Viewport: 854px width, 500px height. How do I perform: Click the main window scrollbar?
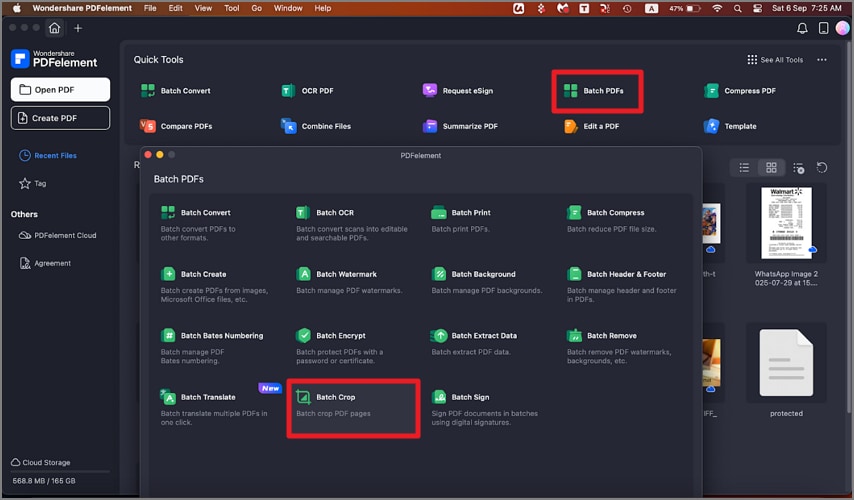(850, 229)
